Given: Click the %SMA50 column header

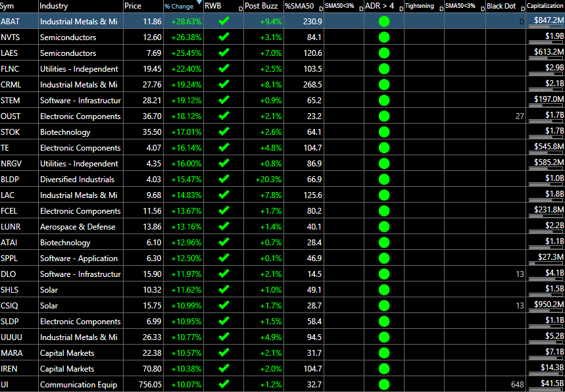Looking at the screenshot, I should pyautogui.click(x=304, y=6).
